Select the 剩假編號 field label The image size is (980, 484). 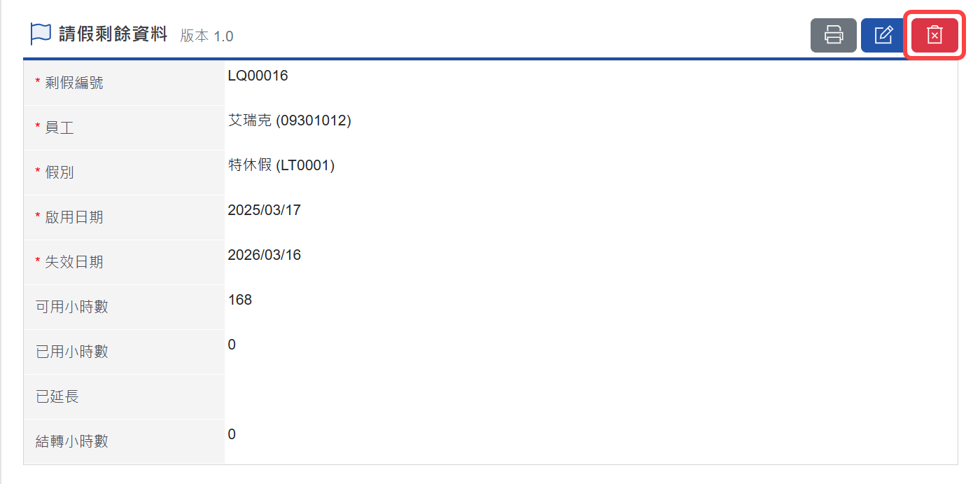pyautogui.click(x=73, y=83)
